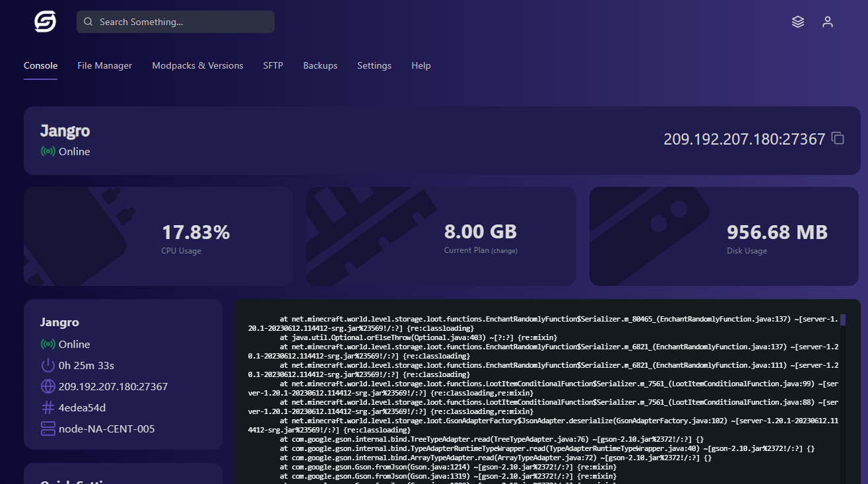Click the node icon beside node-NA-CENT-005

pos(48,429)
